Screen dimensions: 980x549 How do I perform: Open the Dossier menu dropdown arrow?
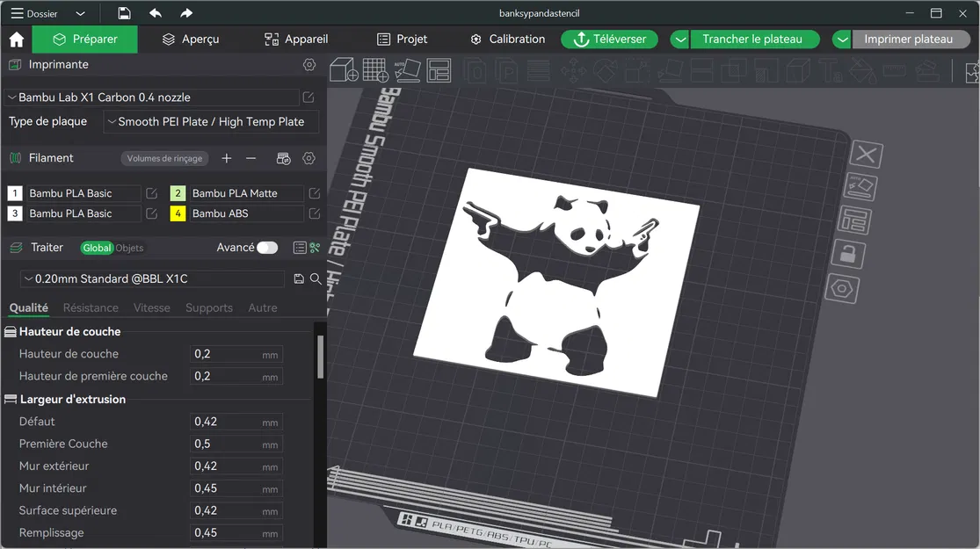(x=80, y=14)
